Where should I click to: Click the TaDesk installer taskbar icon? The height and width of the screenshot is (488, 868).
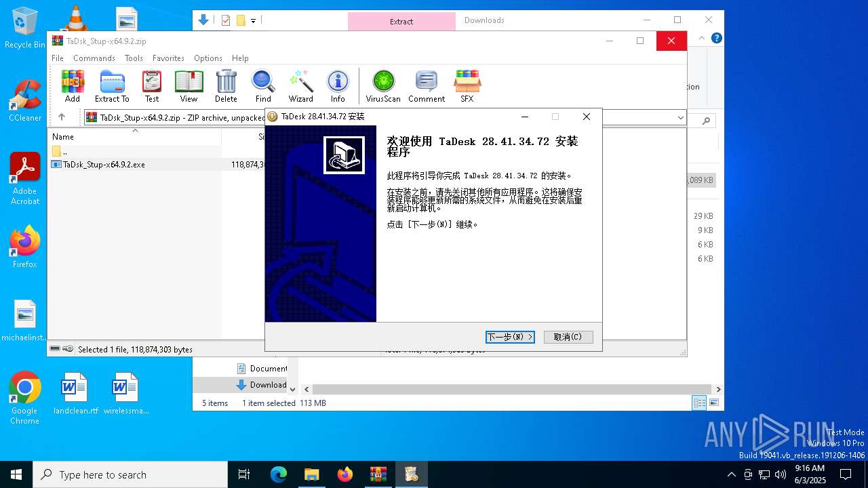(x=411, y=474)
